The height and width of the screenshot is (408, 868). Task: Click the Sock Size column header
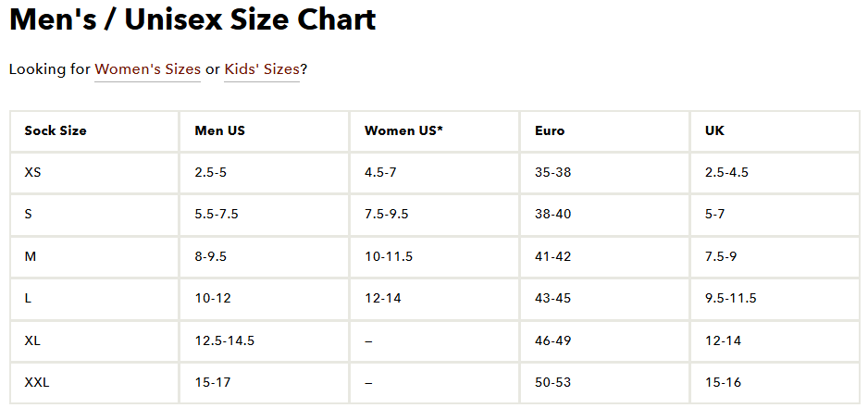click(56, 130)
